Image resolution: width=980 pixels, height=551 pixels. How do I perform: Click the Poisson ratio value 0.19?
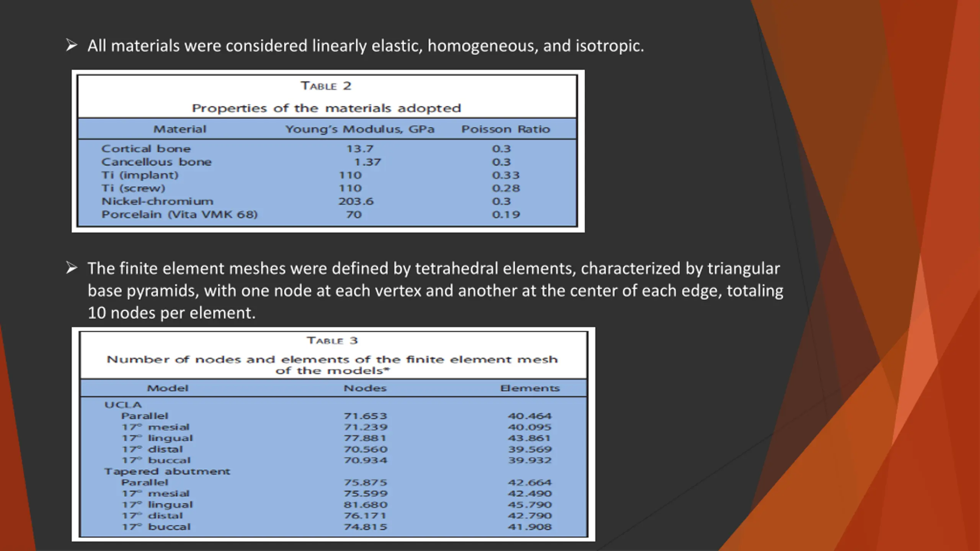506,214
